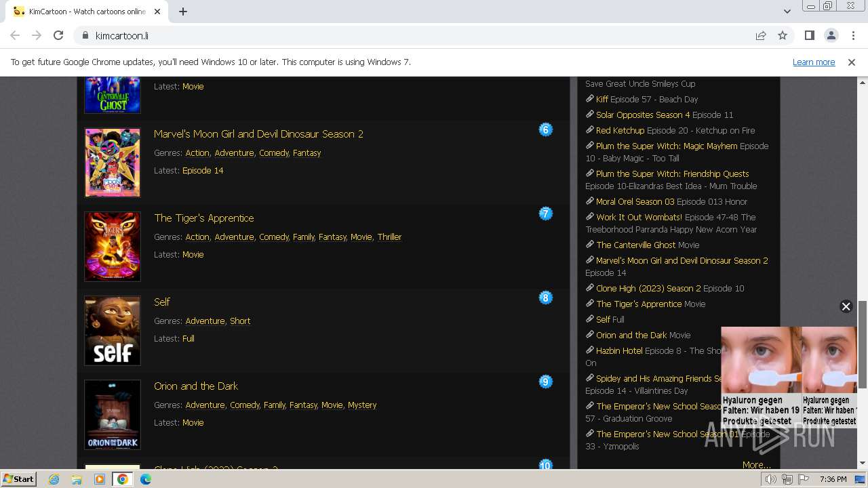Toggle the browser side panel icon
The height and width of the screenshot is (488, 868).
(x=809, y=35)
